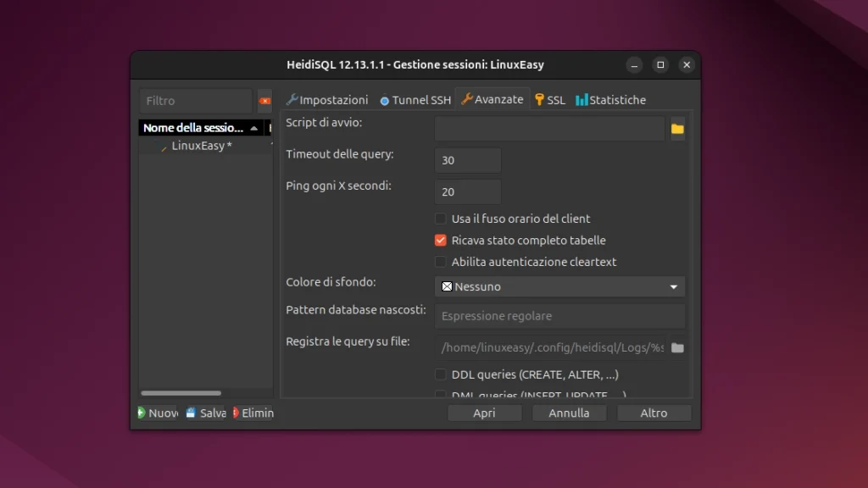Switch to the Impostazioni tab
This screenshot has width=868, height=488.
(327, 100)
